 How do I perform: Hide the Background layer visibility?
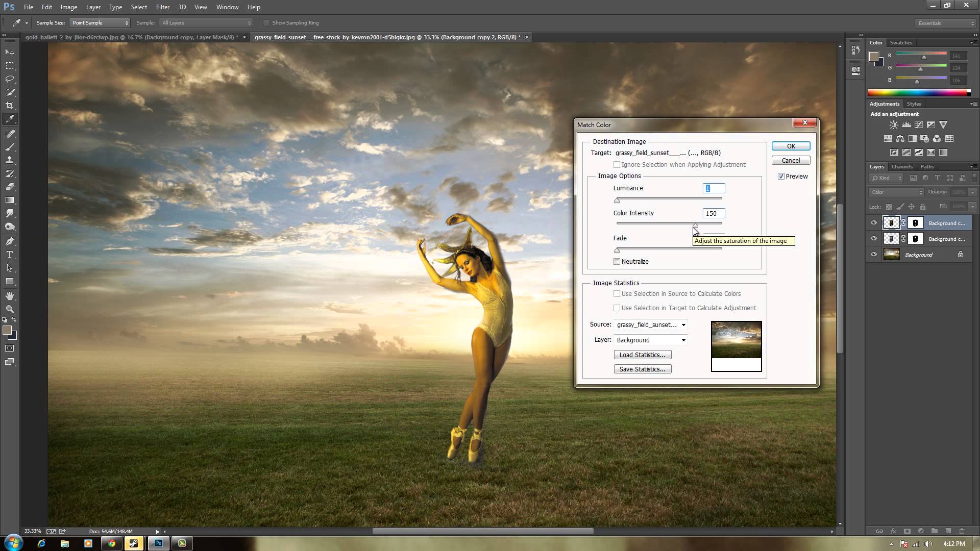tap(874, 255)
